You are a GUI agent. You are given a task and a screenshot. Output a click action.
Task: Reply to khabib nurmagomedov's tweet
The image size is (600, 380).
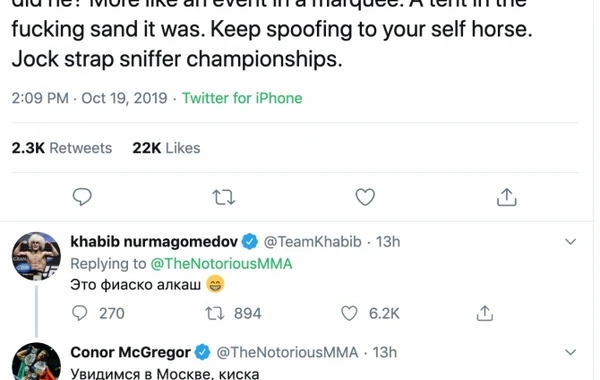click(x=80, y=313)
